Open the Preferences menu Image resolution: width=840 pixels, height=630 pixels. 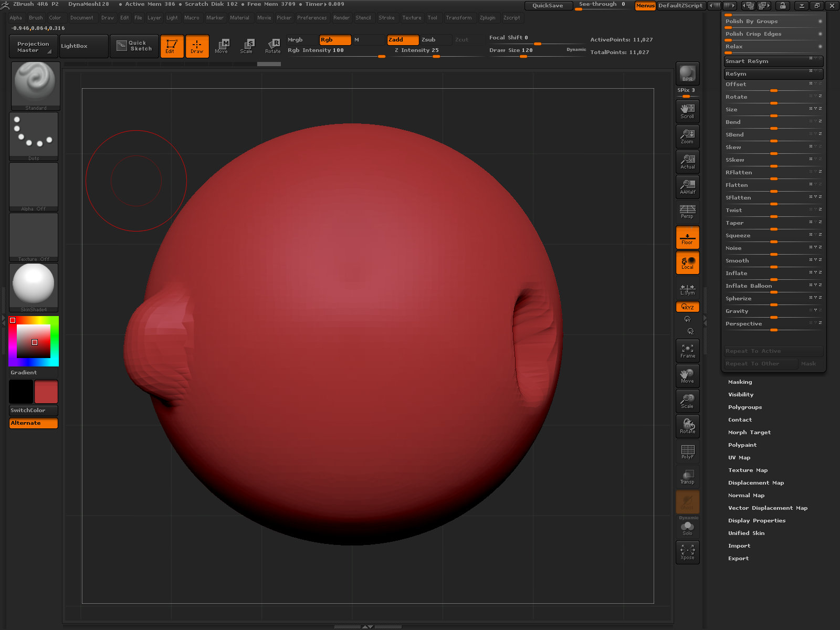pyautogui.click(x=312, y=17)
